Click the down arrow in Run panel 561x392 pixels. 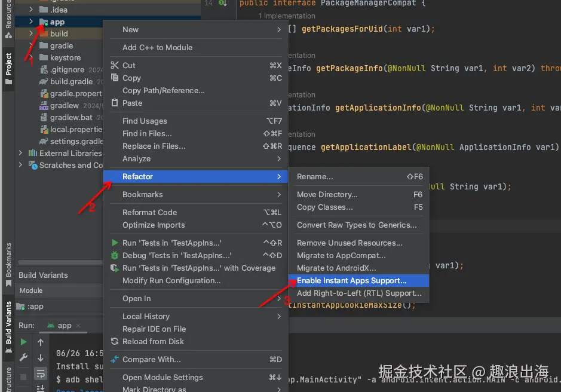click(41, 357)
